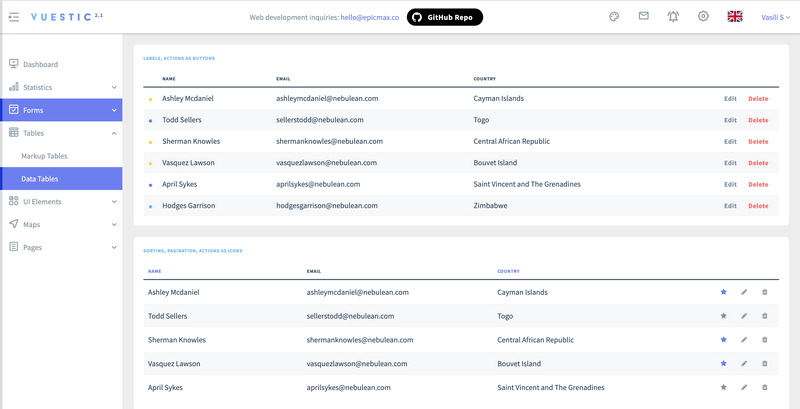This screenshot has height=409, width=800.
Task: Click the Forms checkbox icon
Action: [14, 110]
